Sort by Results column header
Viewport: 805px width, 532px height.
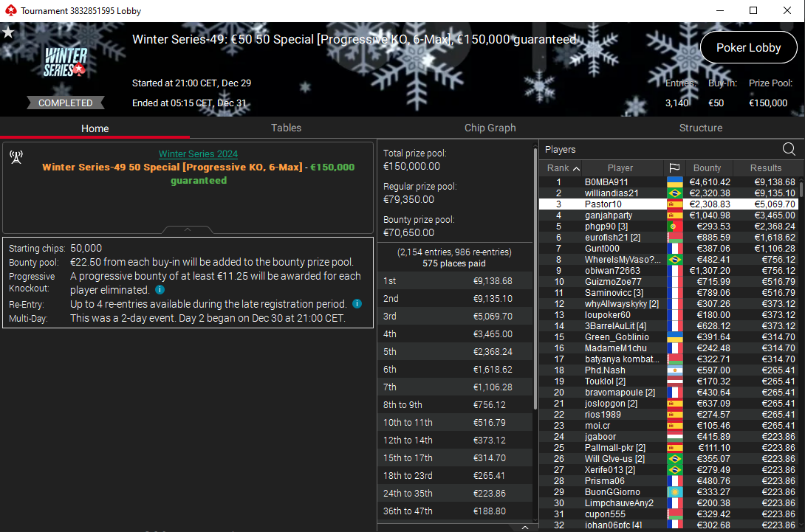(765, 167)
